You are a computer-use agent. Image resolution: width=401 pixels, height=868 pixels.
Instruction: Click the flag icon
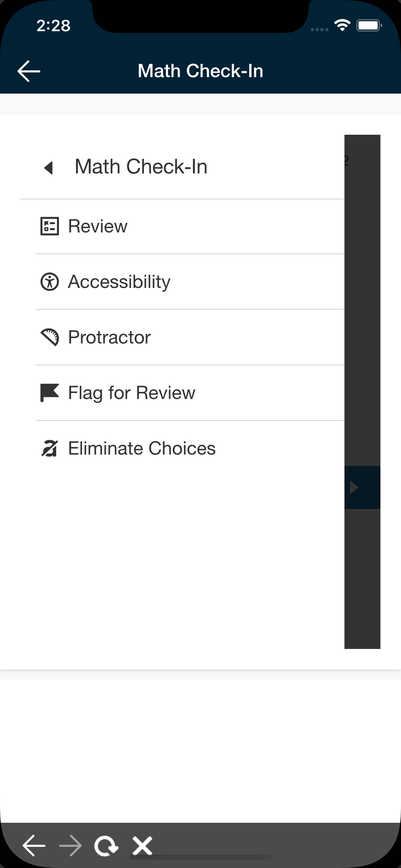(50, 393)
